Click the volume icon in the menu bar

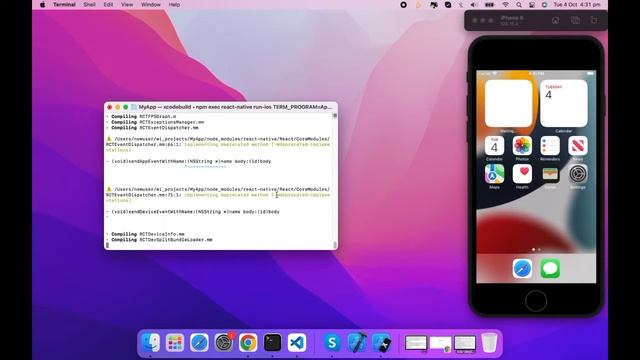(473, 5)
